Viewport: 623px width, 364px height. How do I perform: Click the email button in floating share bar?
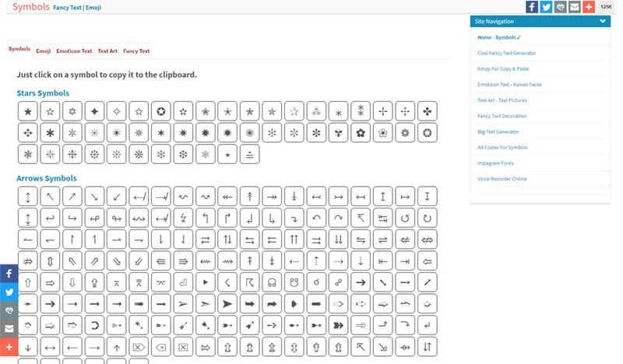pos(9,329)
